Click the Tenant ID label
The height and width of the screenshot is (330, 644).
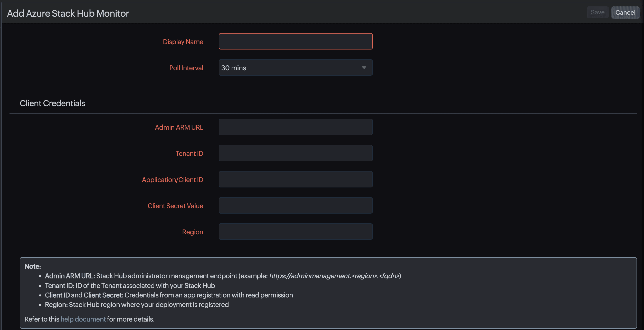189,154
